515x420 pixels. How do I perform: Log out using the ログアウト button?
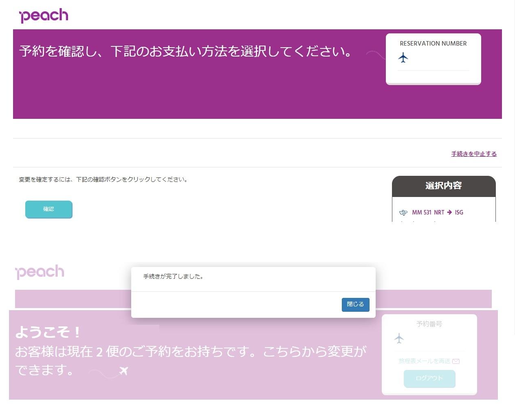429,378
